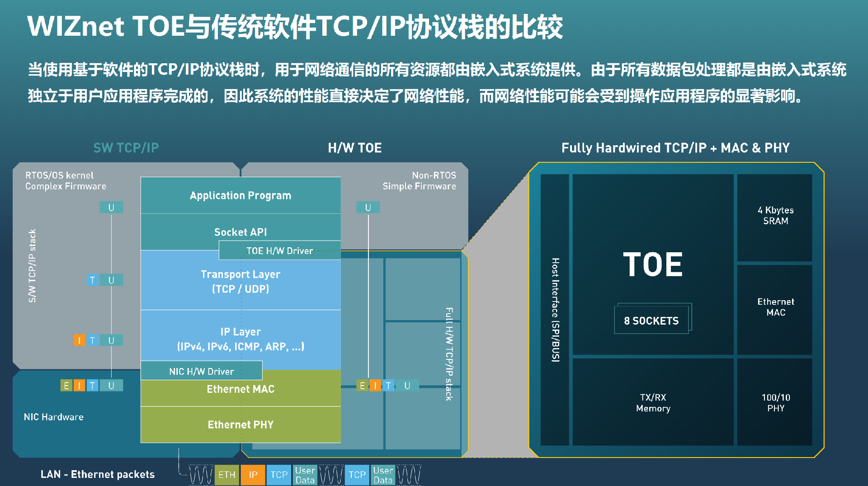Select the 4 Kbytes SRAM block
The image size is (868, 486).
tap(775, 217)
